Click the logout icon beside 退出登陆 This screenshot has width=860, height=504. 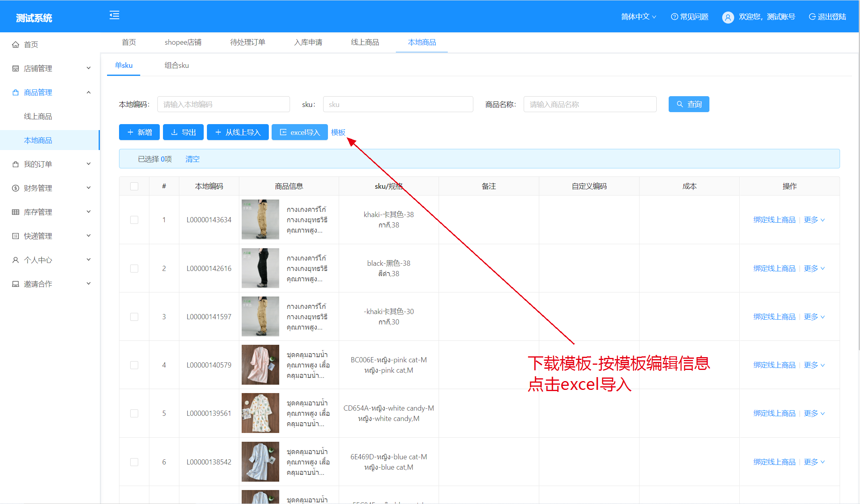[x=812, y=16]
